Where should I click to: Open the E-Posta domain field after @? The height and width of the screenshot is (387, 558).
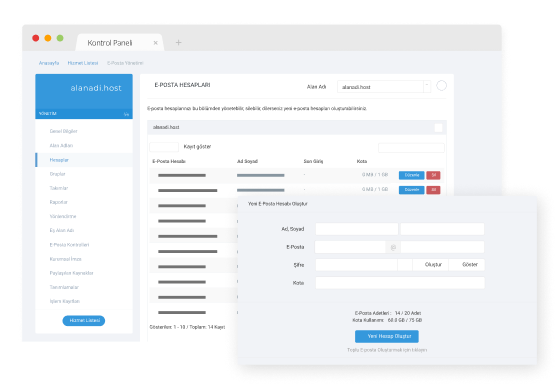[442, 247]
